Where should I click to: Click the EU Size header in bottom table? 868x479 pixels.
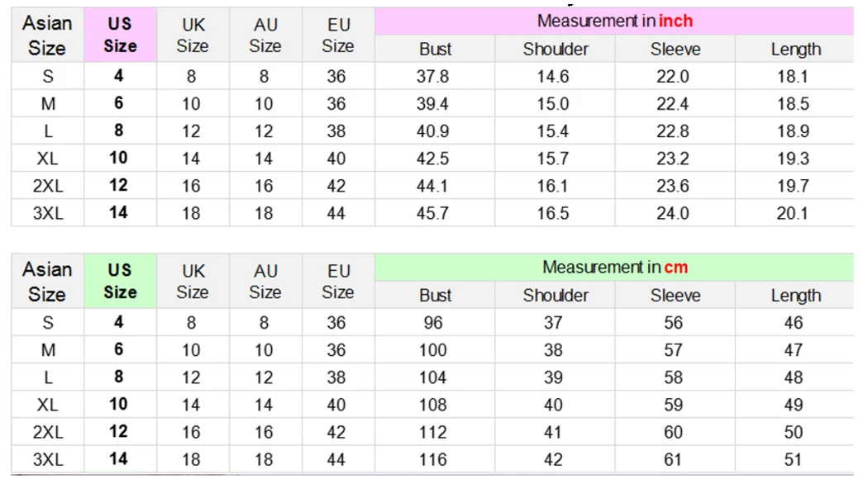[x=338, y=281]
